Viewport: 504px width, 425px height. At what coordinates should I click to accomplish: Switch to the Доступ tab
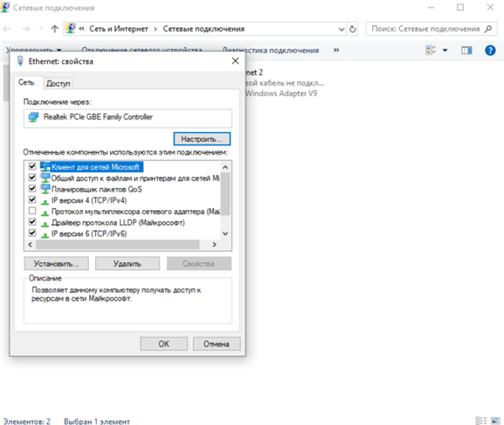(58, 84)
